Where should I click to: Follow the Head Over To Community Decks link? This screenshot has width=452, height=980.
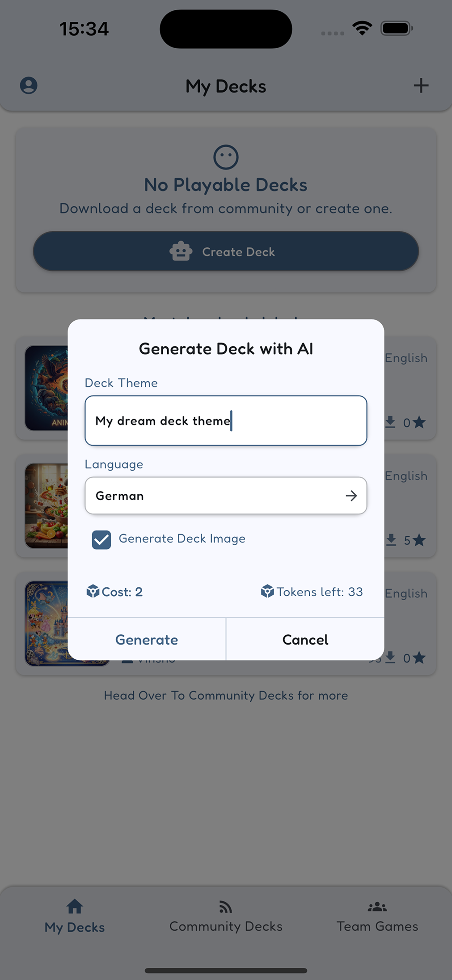tap(226, 696)
